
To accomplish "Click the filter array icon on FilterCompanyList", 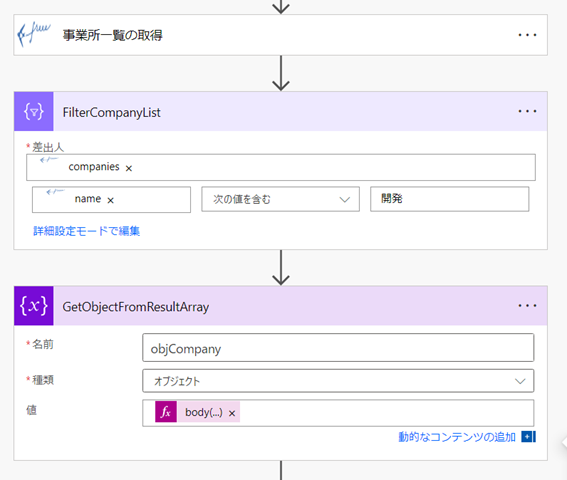I will 34,111.
